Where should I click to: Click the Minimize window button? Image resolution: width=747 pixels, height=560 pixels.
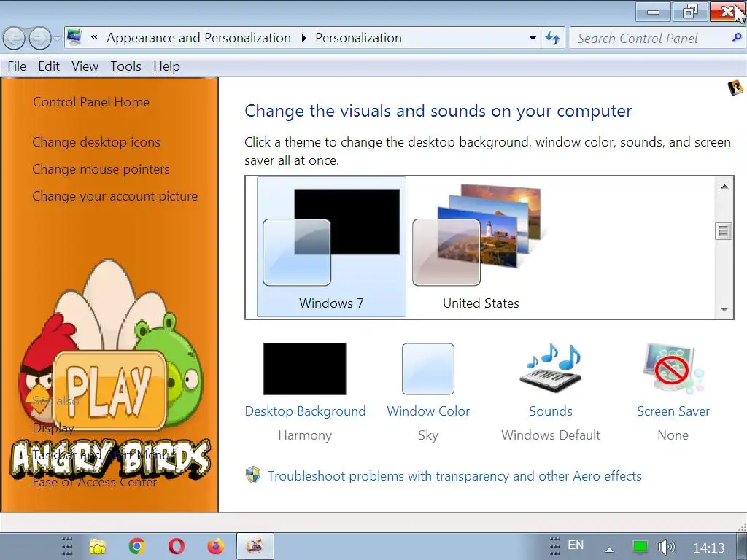653,12
